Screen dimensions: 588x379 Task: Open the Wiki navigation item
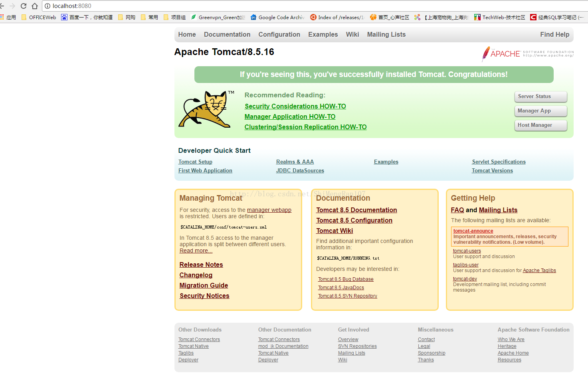[x=352, y=35]
